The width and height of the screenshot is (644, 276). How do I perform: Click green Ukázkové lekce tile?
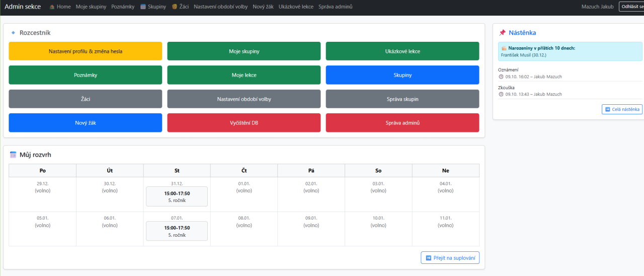(x=403, y=51)
